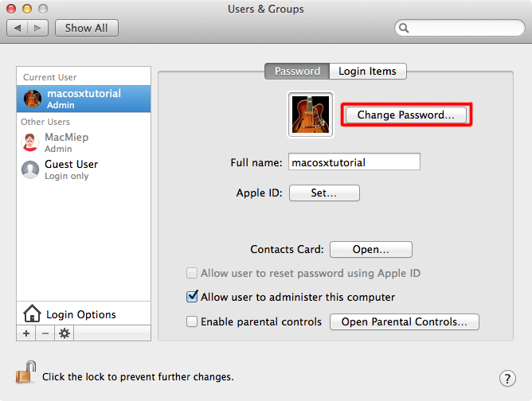Open the gear action menu below user list
Image resolution: width=532 pixels, height=401 pixels.
coord(65,333)
